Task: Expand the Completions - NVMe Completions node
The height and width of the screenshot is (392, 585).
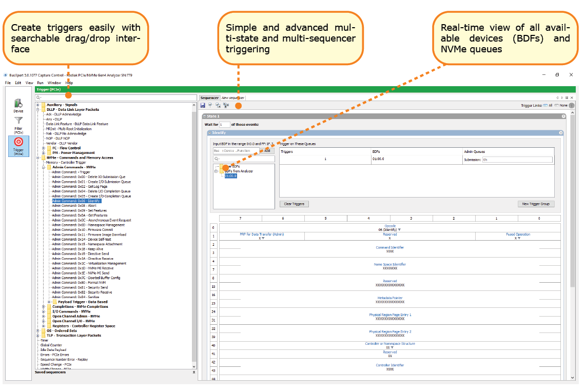Action: tap(43, 307)
